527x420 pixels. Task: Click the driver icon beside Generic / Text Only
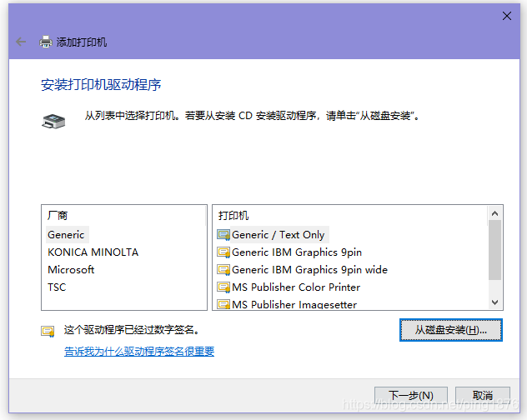point(223,234)
